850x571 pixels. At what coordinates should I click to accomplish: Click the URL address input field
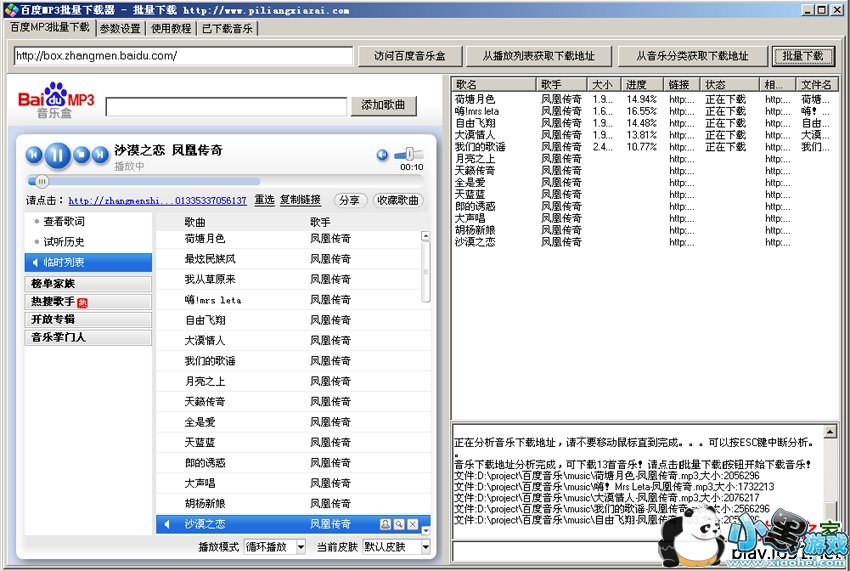[183, 56]
